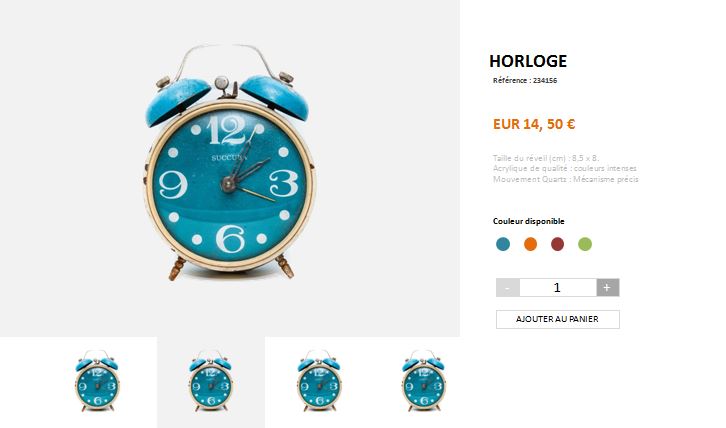Increase quantity with plus button
Image resolution: width=726 pixels, height=428 pixels.
coord(607,288)
